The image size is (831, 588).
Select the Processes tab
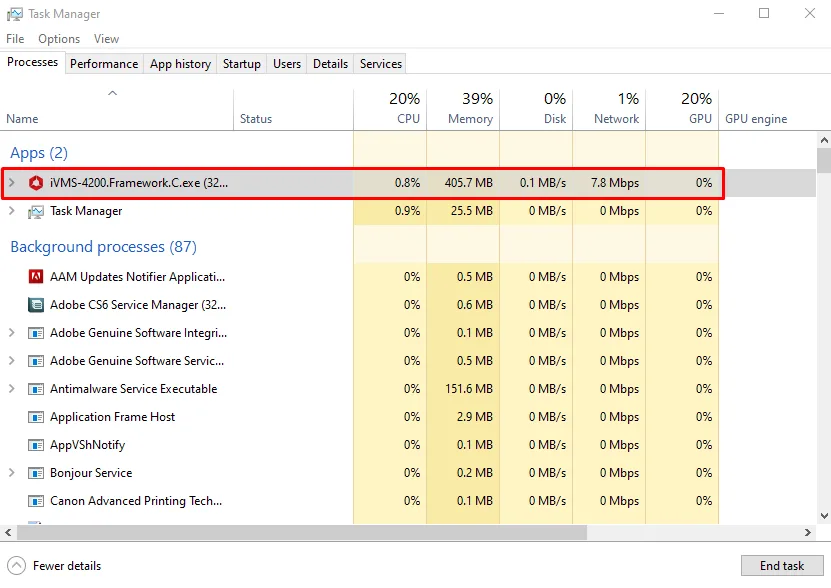point(32,62)
